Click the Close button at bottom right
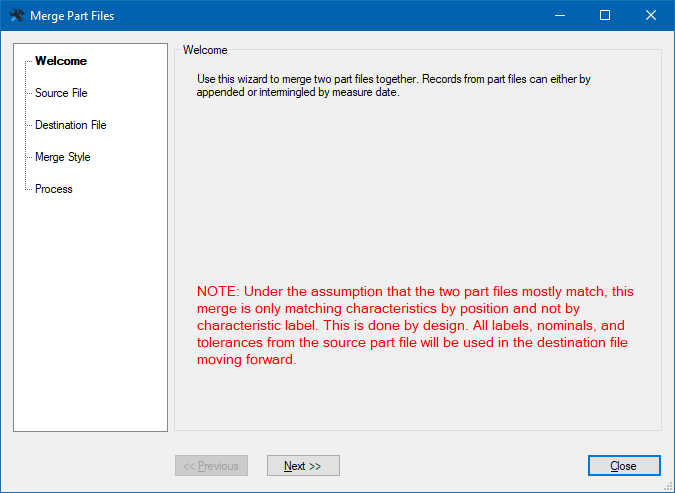The height and width of the screenshot is (493, 675). [624, 465]
